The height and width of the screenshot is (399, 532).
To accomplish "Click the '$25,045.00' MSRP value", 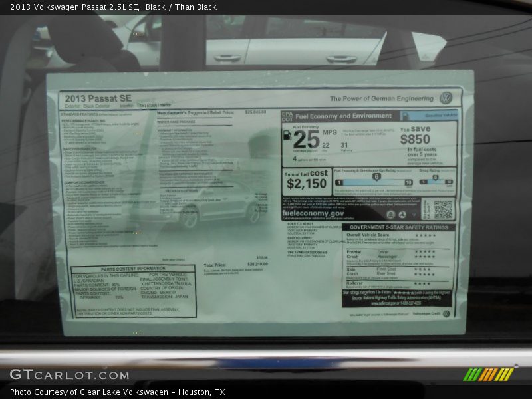I will coord(255,112).
